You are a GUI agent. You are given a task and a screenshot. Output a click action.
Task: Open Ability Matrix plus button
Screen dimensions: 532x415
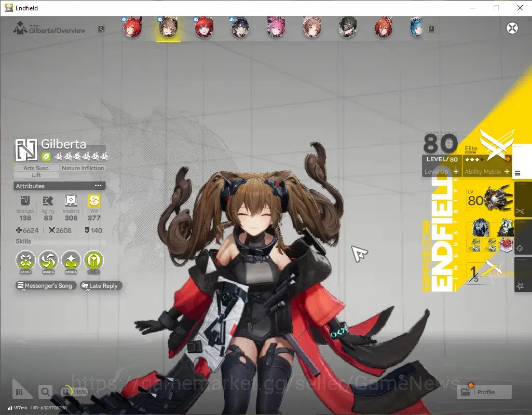tap(507, 172)
